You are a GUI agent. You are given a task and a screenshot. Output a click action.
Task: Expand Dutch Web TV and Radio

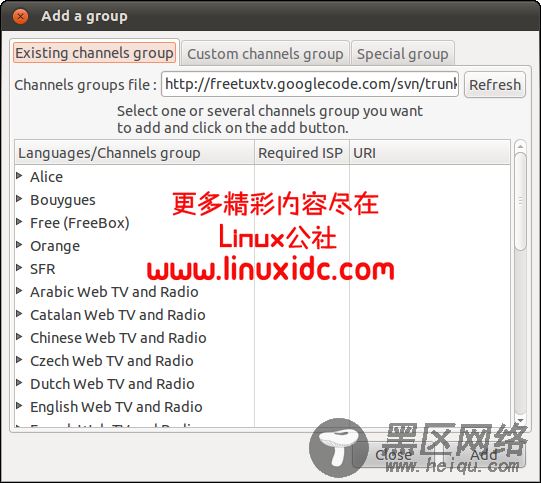coord(19,383)
